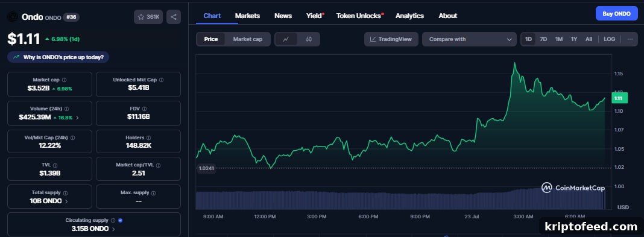Click the 2.51 Market cap/TVL value
Viewport: 644px width, 237px height.
point(139,173)
